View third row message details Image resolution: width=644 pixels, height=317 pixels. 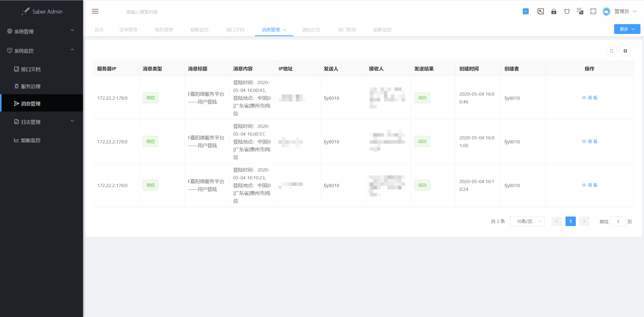coord(589,185)
